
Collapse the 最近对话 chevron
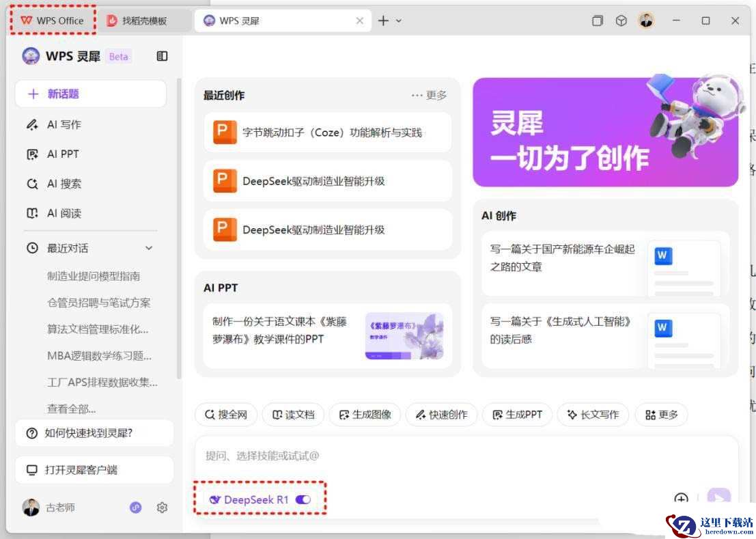click(149, 248)
